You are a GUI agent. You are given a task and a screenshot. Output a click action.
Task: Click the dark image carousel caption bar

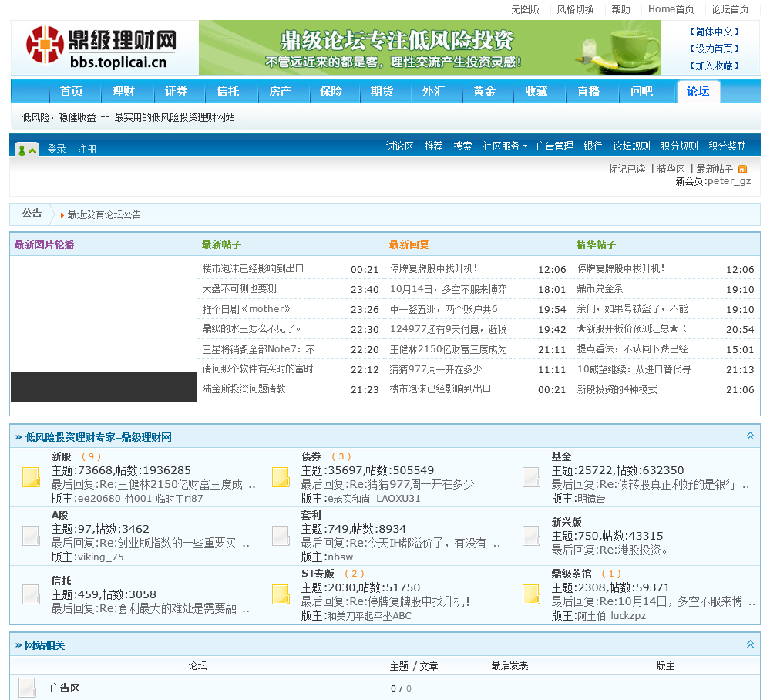pyautogui.click(x=103, y=387)
